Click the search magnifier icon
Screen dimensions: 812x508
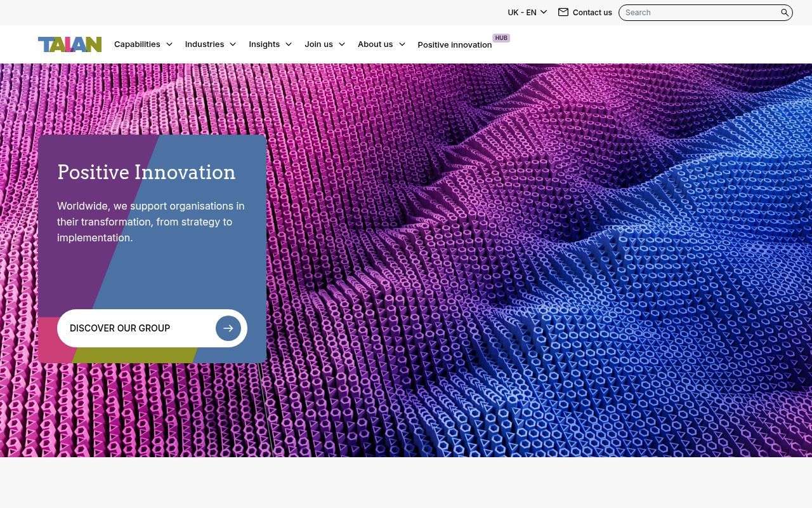[785, 13]
